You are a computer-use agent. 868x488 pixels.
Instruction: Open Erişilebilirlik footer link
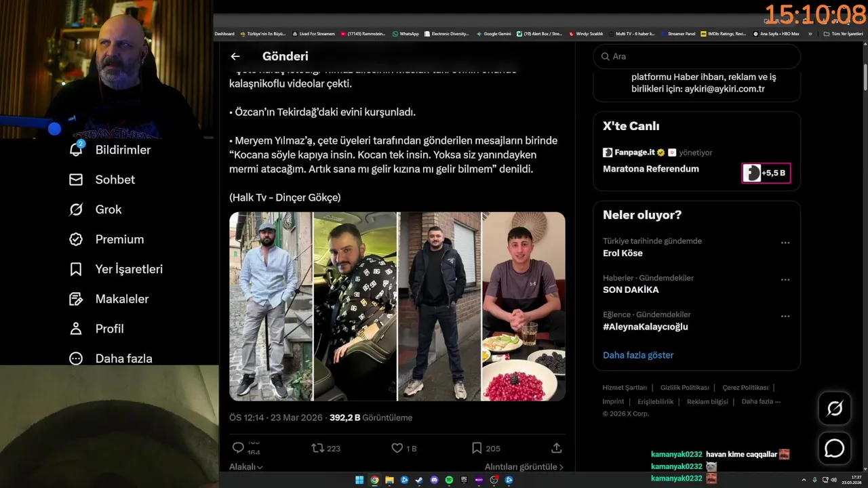click(656, 401)
